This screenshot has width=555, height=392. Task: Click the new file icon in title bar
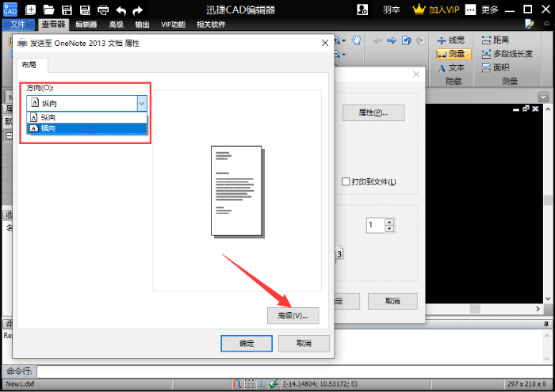30,10
